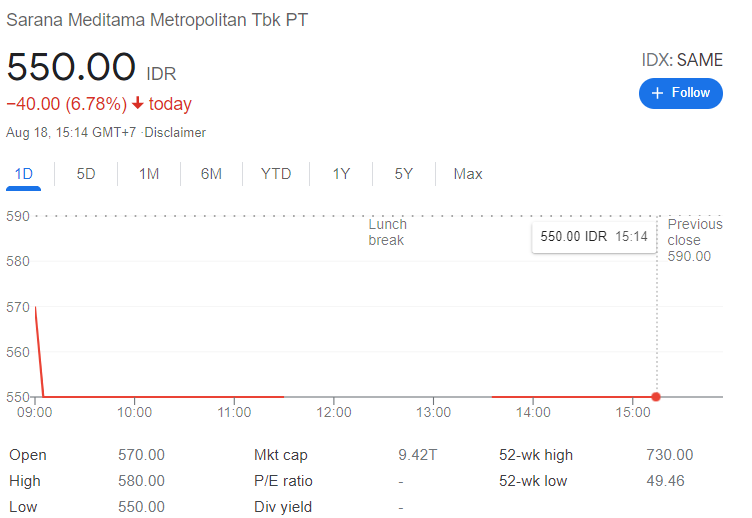Screen dimensions: 752x518
Task: Choose the Max range tab
Action: click(x=468, y=174)
